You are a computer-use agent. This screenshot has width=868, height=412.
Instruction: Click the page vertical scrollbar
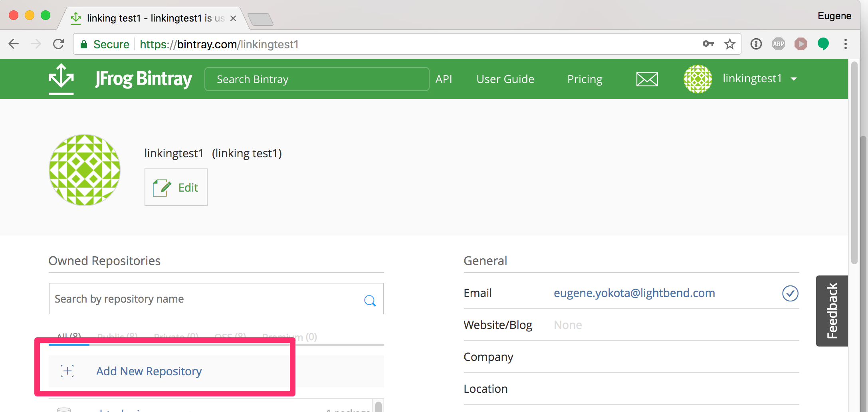coord(854,164)
